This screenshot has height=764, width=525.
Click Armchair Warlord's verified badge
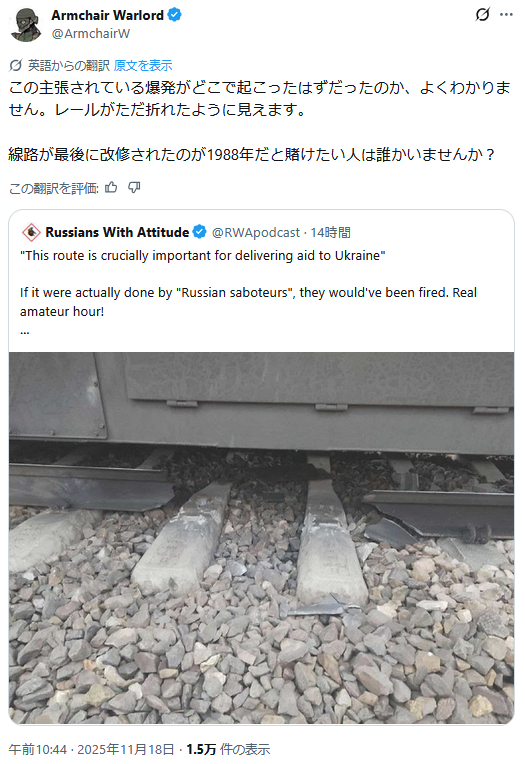click(175, 15)
